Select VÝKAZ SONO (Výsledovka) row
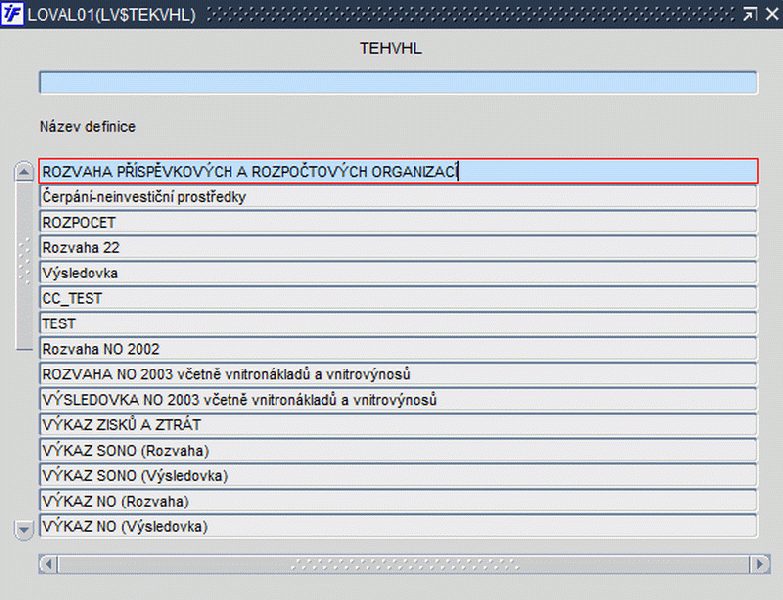783x600 pixels. pos(398,476)
